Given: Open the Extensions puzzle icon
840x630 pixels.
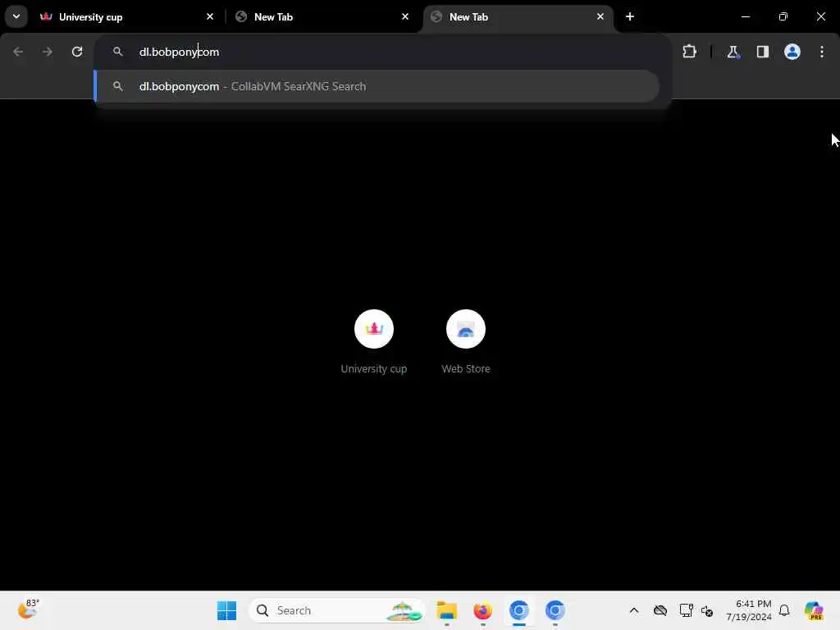Looking at the screenshot, I should 689,52.
